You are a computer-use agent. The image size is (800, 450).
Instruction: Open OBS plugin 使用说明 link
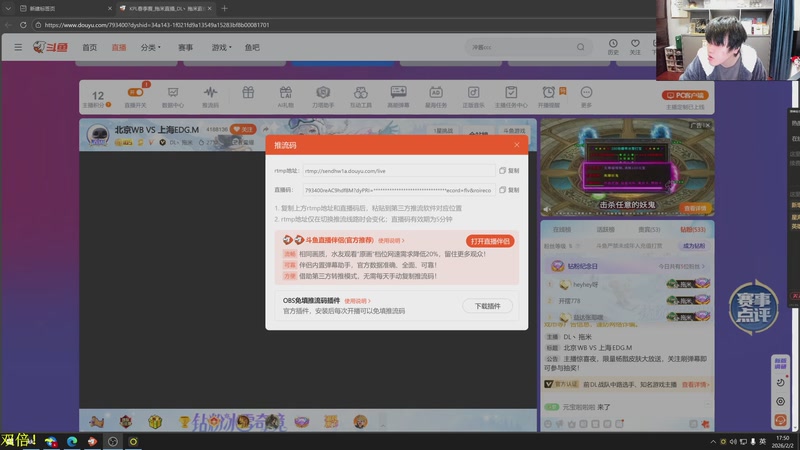click(x=357, y=301)
